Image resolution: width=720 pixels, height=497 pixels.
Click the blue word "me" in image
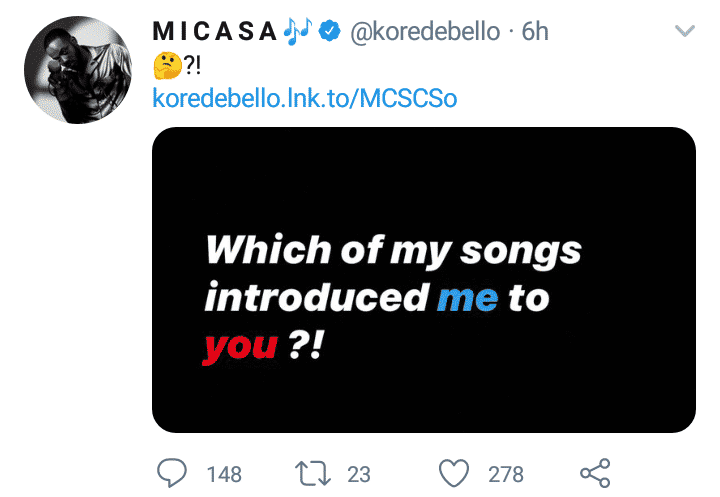coord(467,298)
